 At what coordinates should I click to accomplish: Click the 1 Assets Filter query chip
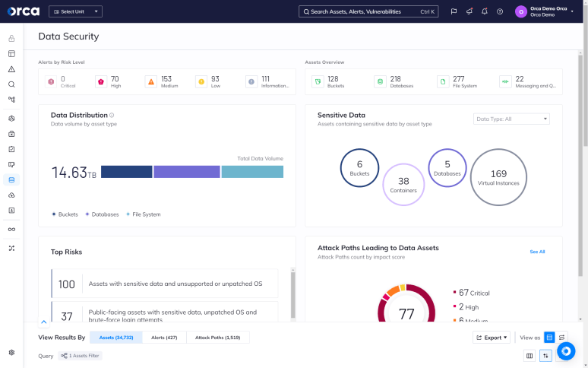pyautogui.click(x=80, y=356)
